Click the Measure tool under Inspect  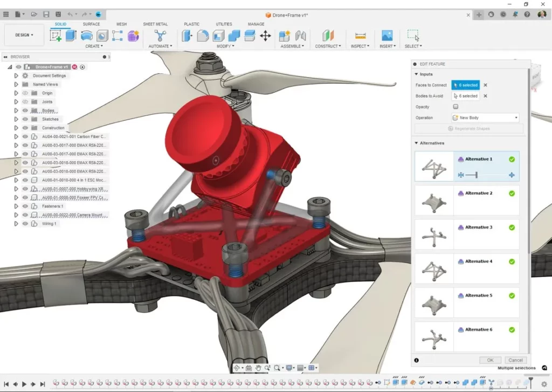(360, 36)
